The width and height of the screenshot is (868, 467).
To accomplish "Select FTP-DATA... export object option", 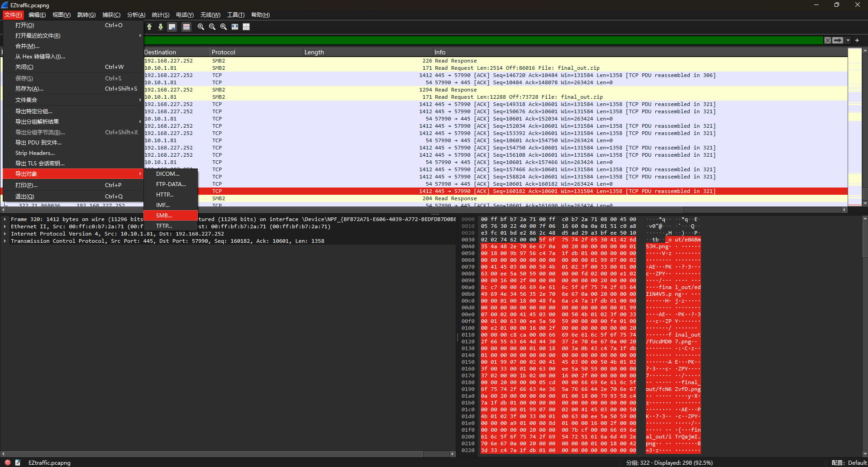I will (171, 184).
